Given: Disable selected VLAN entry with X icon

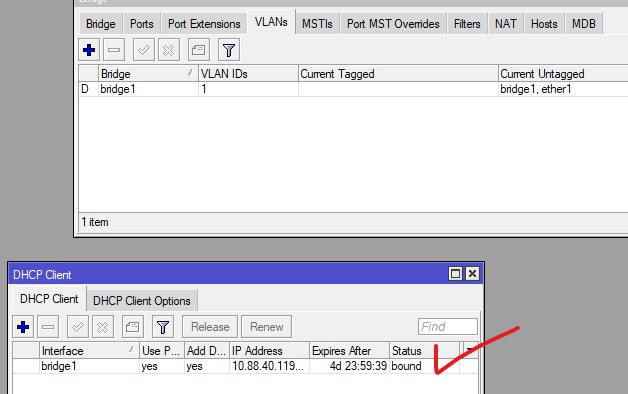Looking at the screenshot, I should 169,50.
